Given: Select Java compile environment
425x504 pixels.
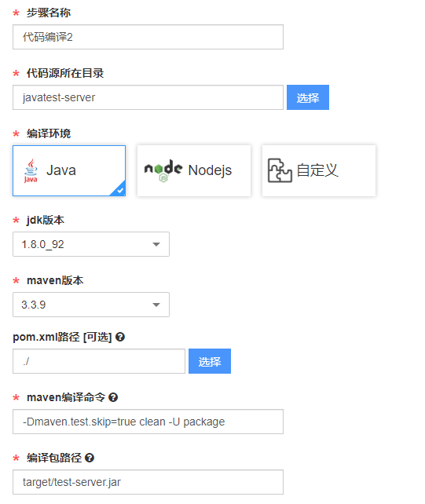Looking at the screenshot, I should click(69, 170).
